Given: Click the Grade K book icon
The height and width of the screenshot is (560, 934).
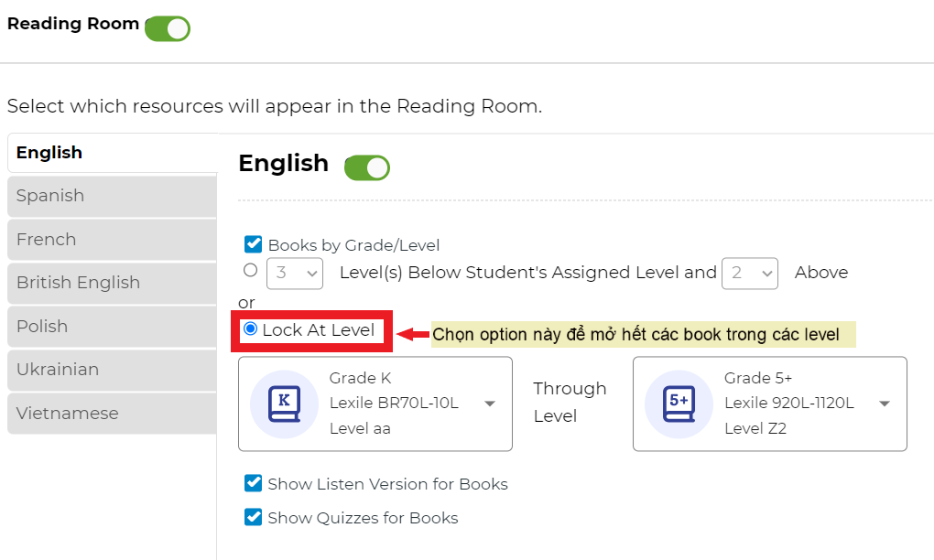Looking at the screenshot, I should pyautogui.click(x=284, y=404).
